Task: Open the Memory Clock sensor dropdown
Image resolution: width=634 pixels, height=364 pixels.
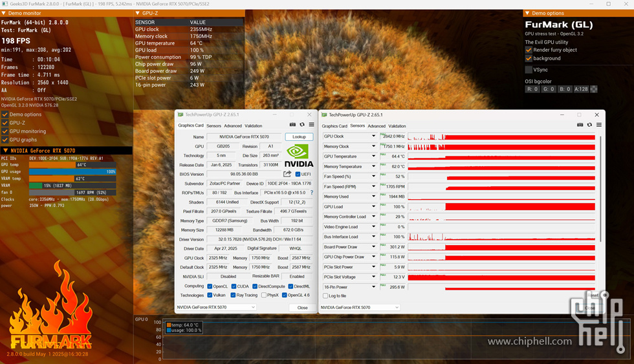Action: click(373, 146)
